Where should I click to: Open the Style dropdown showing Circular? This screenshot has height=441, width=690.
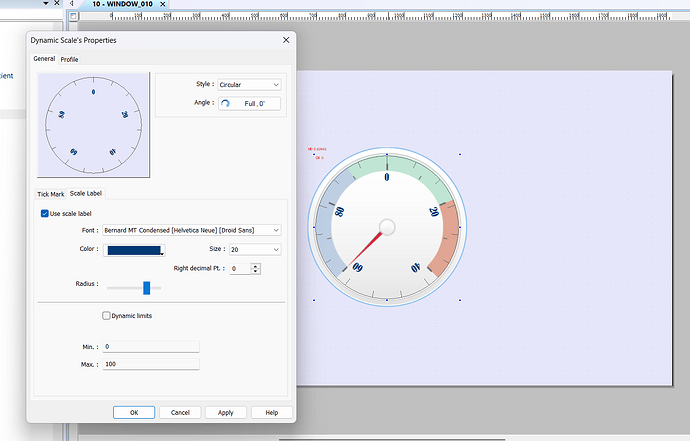click(x=249, y=85)
